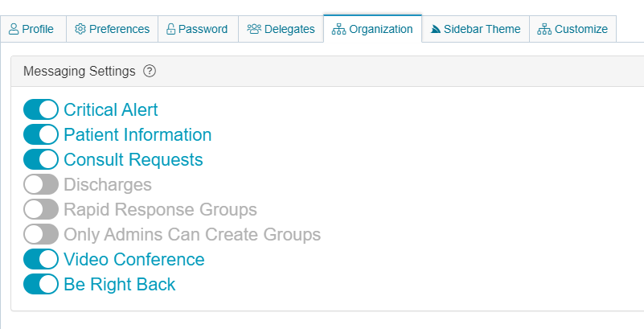
Task: Enable Only Admins Can Create Groups
Action: point(41,234)
